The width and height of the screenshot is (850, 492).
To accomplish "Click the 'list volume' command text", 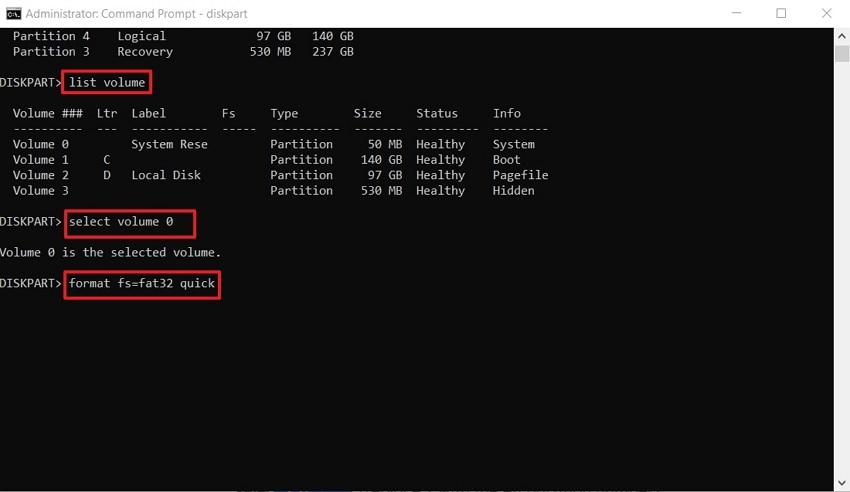I will pyautogui.click(x=107, y=82).
